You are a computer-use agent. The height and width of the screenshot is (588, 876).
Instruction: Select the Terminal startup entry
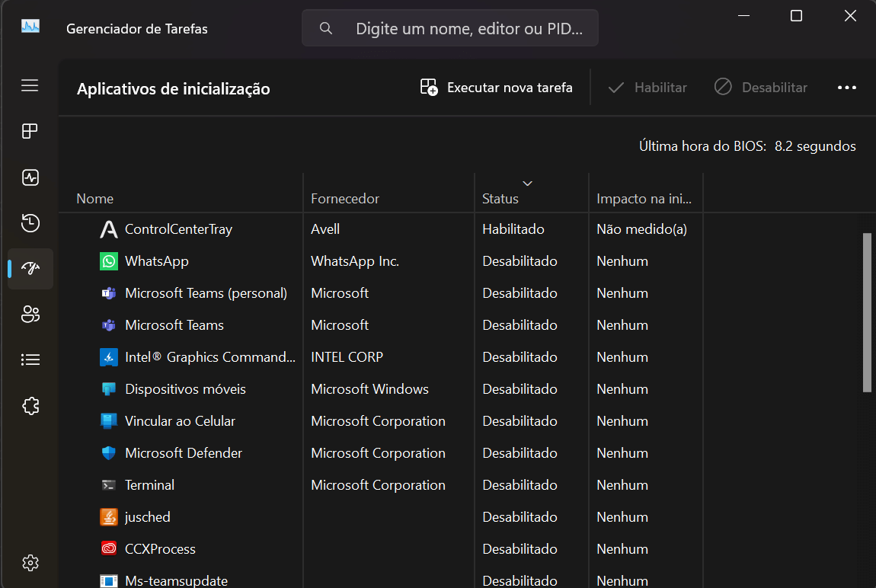tap(149, 484)
